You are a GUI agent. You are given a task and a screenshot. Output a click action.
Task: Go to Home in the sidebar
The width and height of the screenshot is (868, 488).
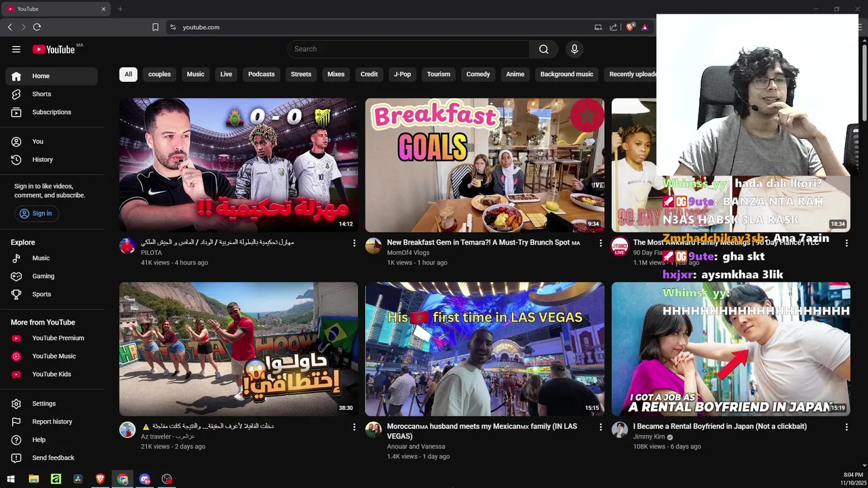pyautogui.click(x=52, y=76)
